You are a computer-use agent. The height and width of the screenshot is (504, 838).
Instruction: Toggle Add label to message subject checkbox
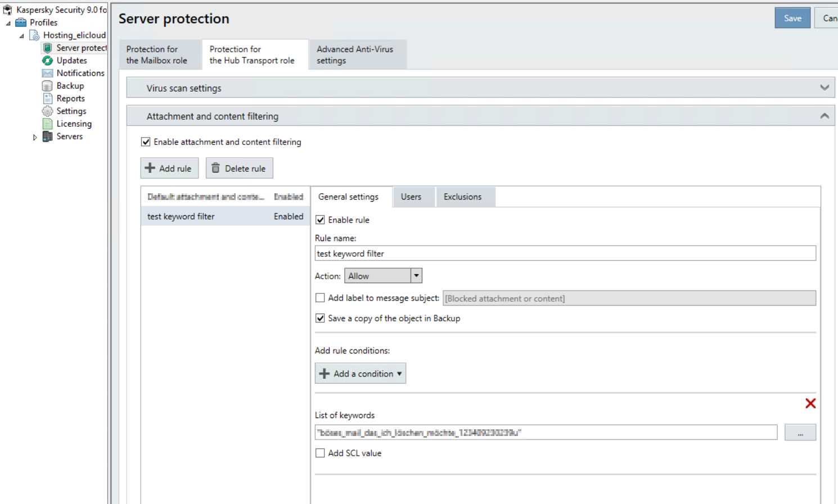click(x=320, y=298)
